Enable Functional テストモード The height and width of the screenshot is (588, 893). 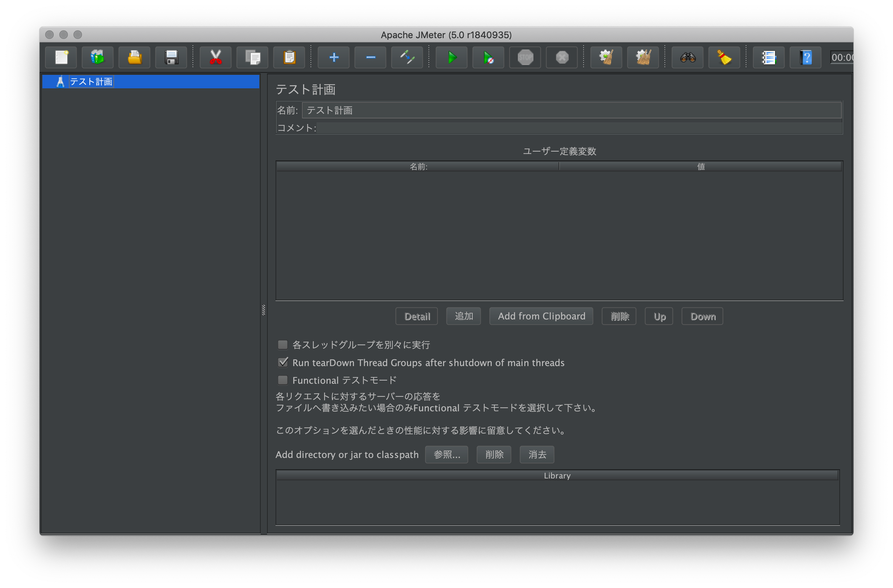(x=283, y=380)
